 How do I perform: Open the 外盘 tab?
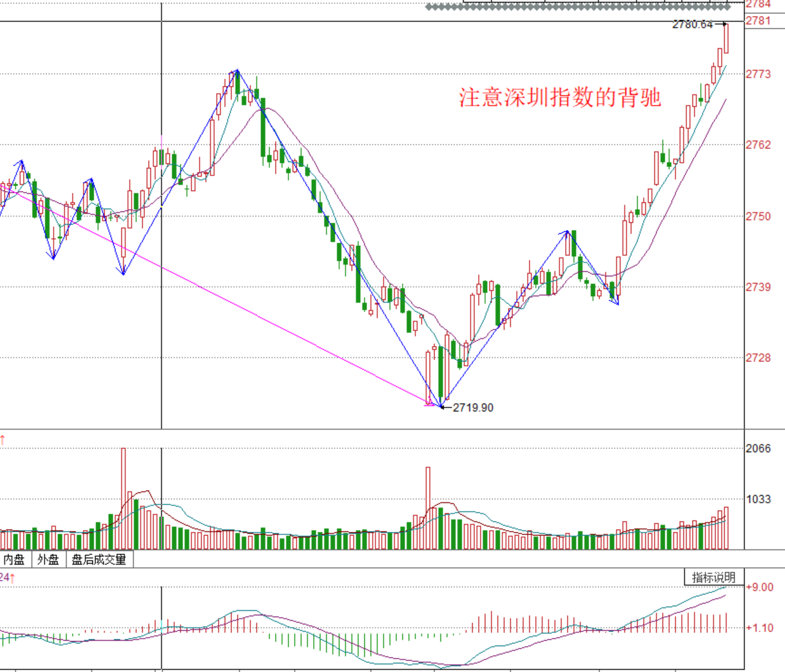[48, 560]
